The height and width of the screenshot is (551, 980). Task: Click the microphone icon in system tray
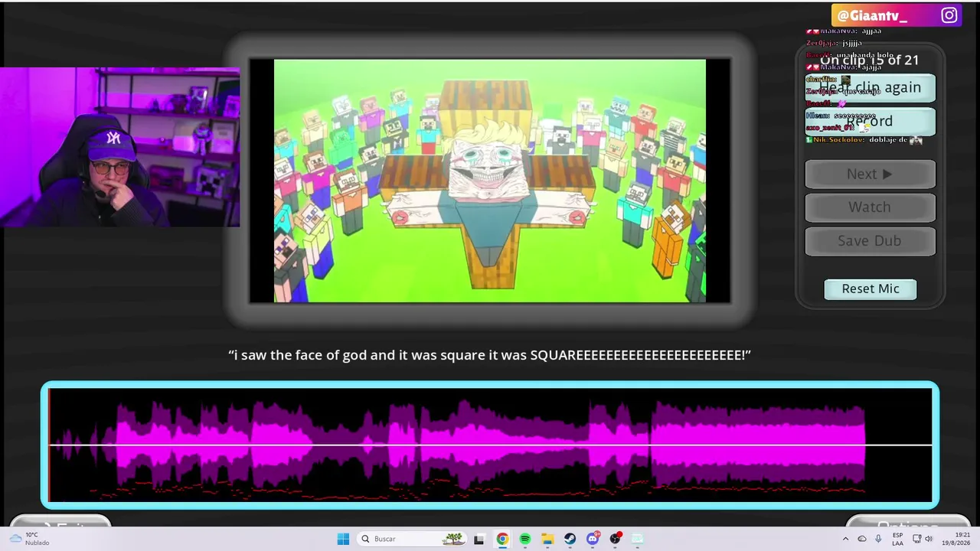(878, 539)
